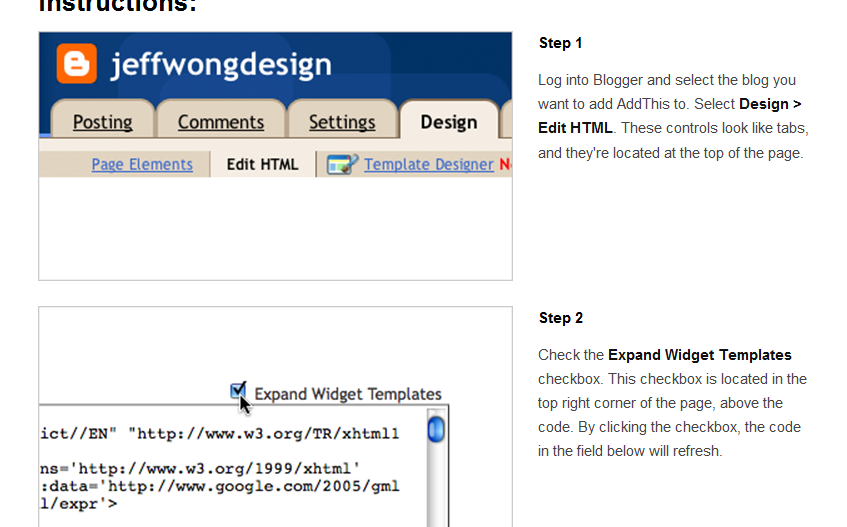
Task: Click the bold "Expand Widget Templates" text in Step 2
Action: click(x=700, y=355)
